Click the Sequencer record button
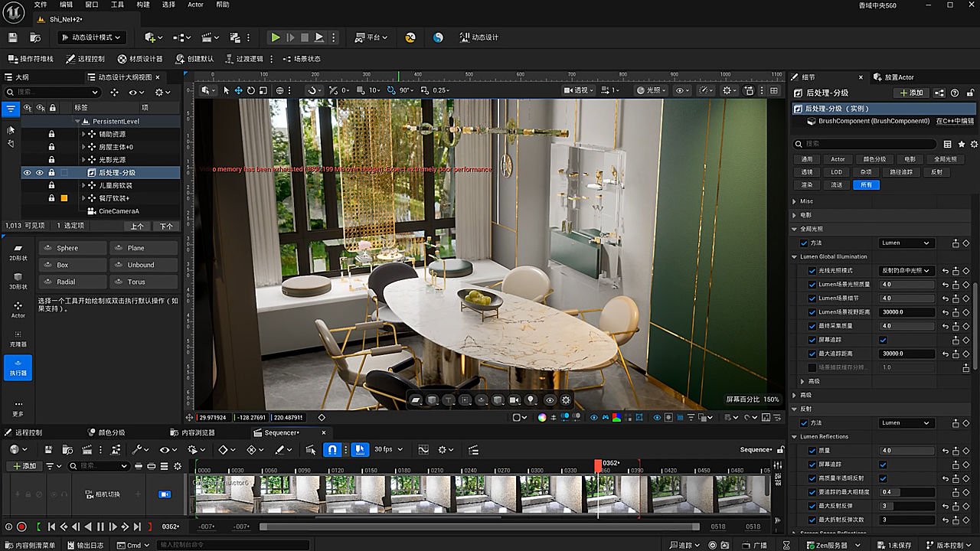This screenshot has height=551, width=980. [x=21, y=527]
